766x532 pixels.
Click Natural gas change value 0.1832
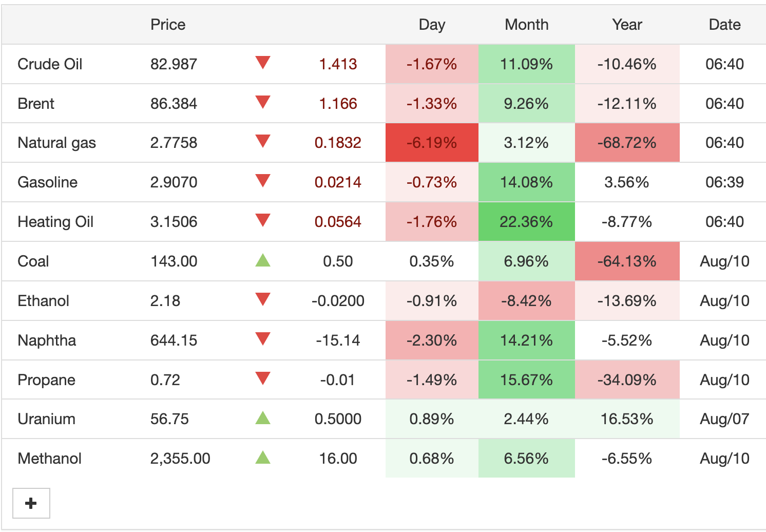(x=338, y=143)
